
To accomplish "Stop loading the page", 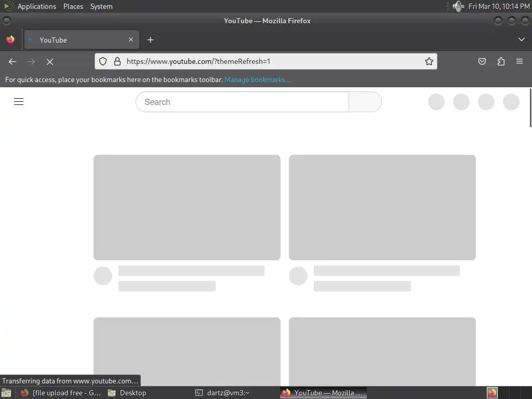I will (50, 61).
